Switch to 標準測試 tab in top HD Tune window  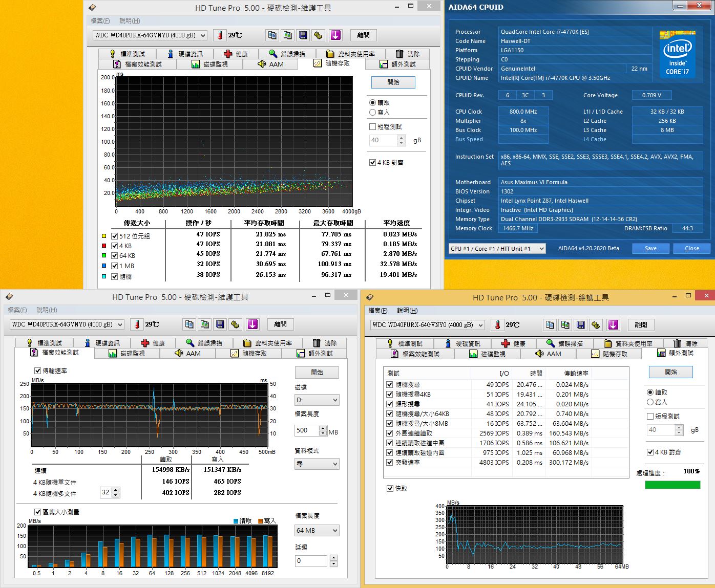tap(128, 54)
